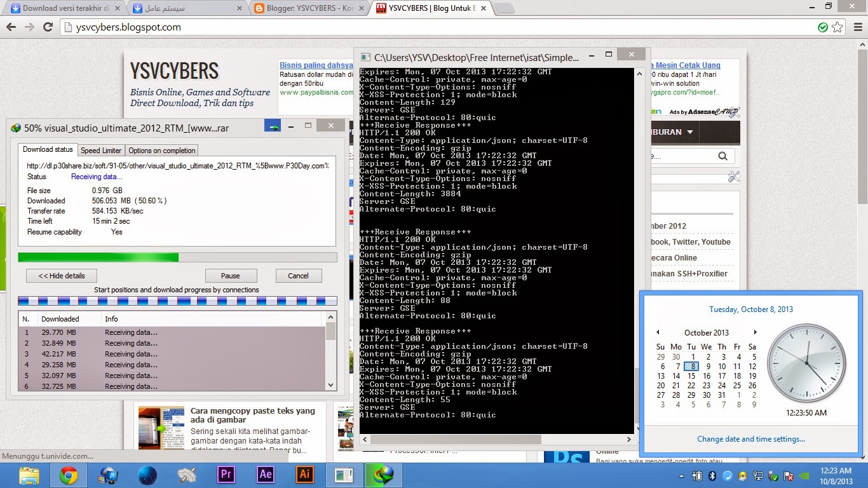Click the 'Mesin Cetak Uang' ad link

pos(685,65)
